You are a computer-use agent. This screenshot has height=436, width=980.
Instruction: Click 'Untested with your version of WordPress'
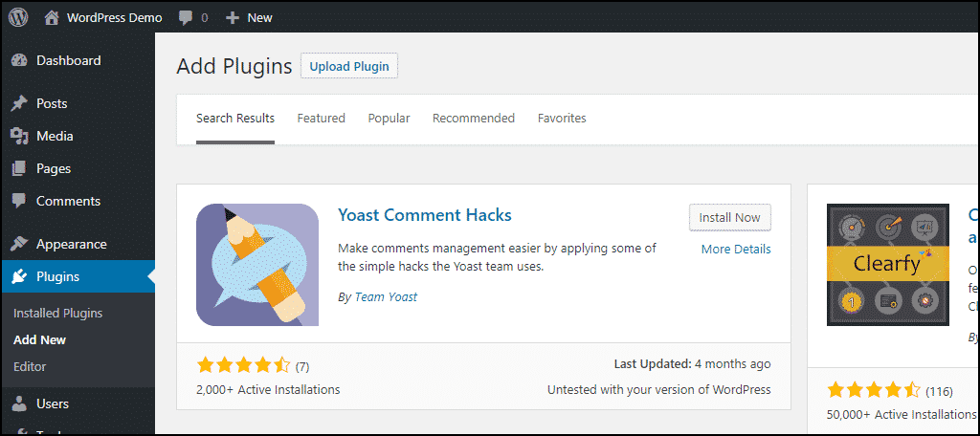[x=659, y=390]
